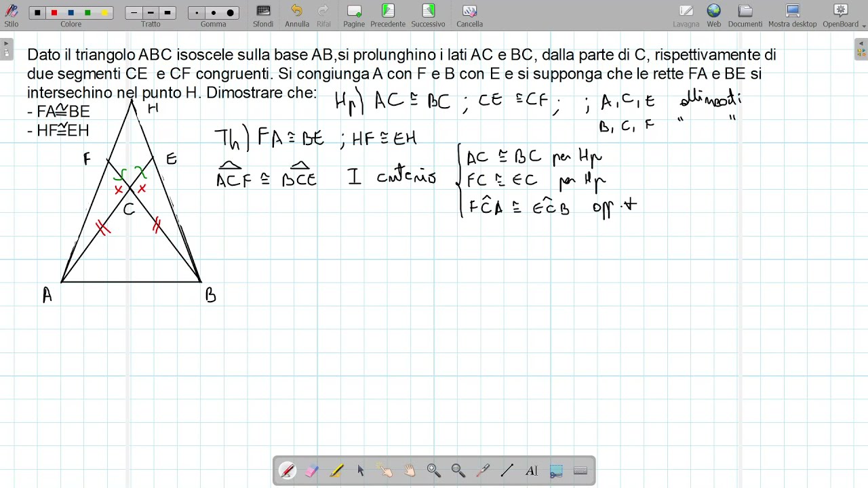Pick the black pen color

[37, 13]
